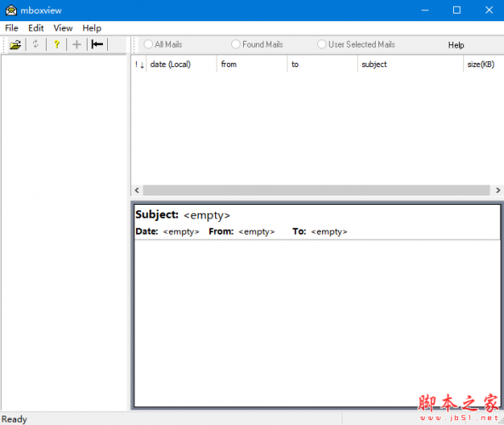Sort by the size(KB) column header

[484, 65]
